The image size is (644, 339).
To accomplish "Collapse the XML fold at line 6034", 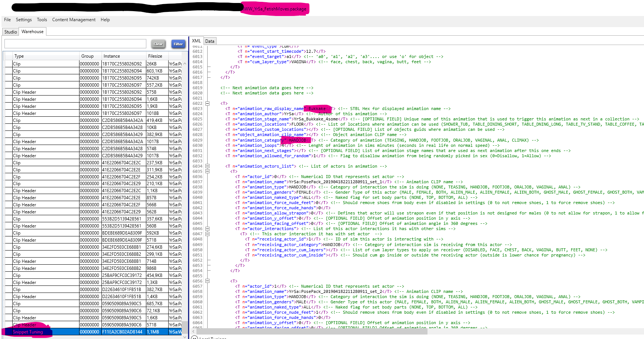I will pyautogui.click(x=207, y=166).
